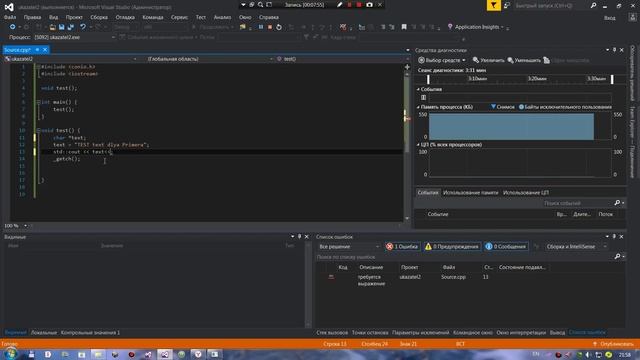
Task: Click the Windows Start orb
Action: 11,354
